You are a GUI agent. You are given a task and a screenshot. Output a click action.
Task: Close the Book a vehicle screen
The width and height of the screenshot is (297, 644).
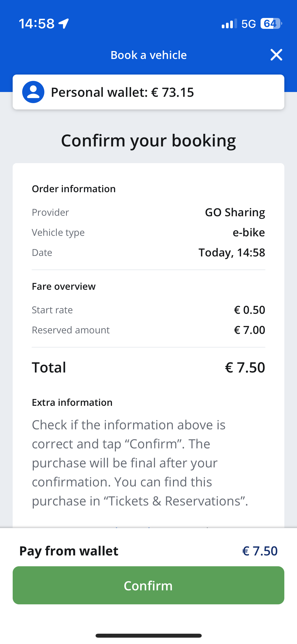[x=276, y=55]
